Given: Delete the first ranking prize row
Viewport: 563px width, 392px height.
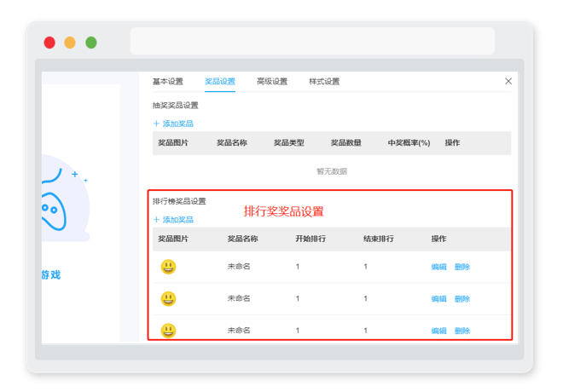Looking at the screenshot, I should 462,267.
